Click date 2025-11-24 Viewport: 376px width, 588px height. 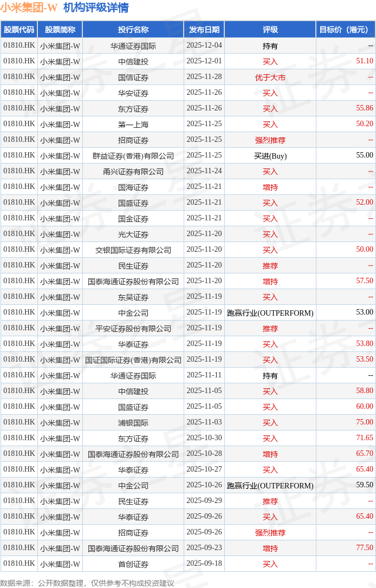pyautogui.click(x=204, y=171)
